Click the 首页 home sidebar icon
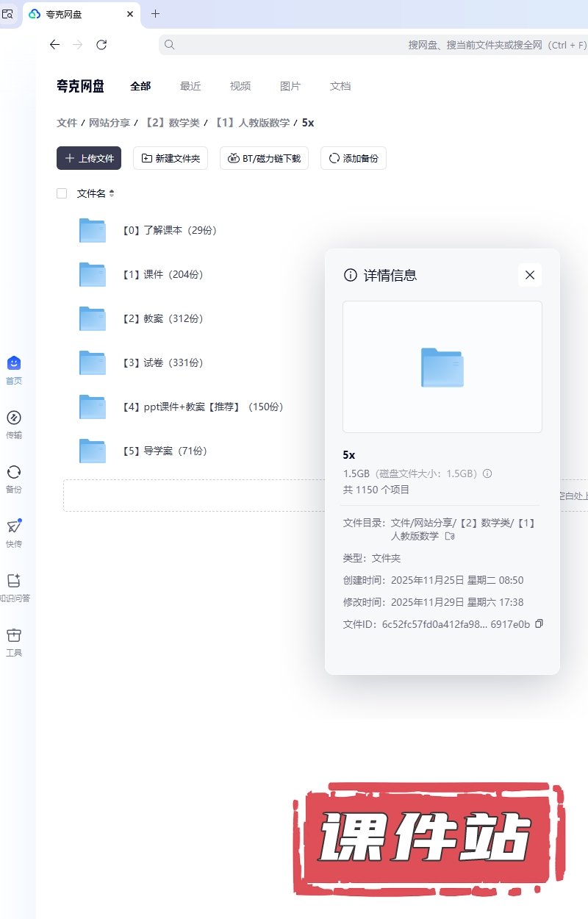 pyautogui.click(x=14, y=364)
